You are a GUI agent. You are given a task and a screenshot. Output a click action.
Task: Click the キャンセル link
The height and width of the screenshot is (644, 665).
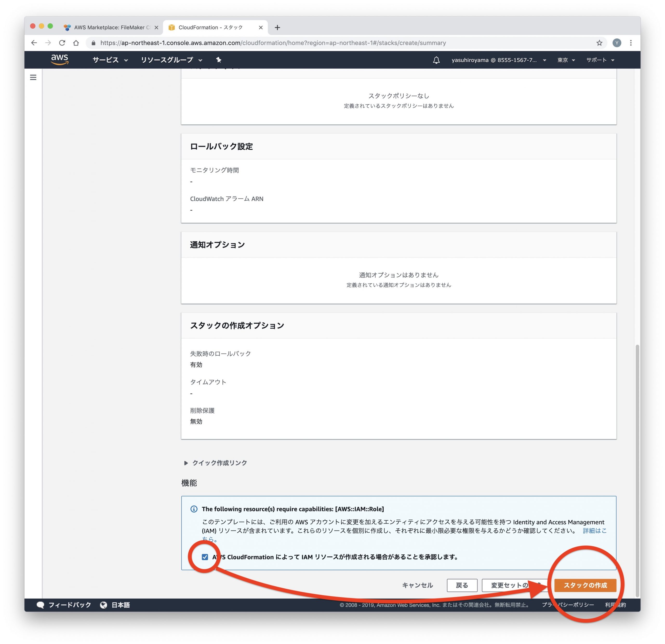[x=417, y=585]
